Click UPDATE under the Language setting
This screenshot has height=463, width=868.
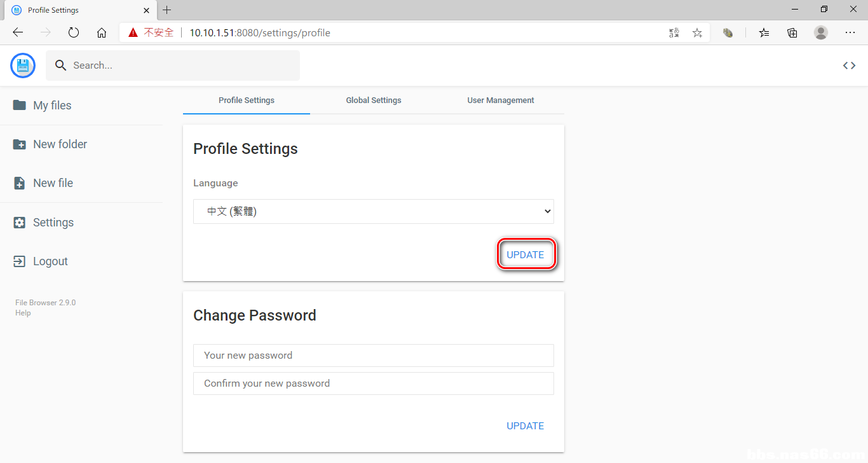(526, 255)
